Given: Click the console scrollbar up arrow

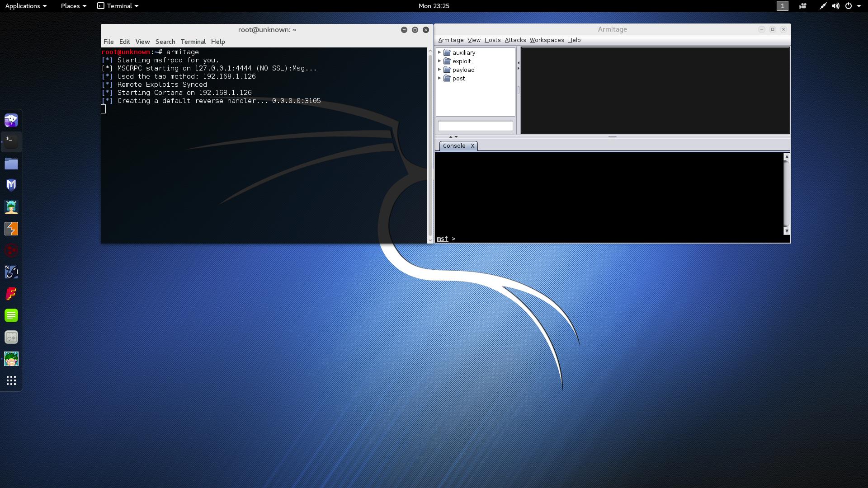Looking at the screenshot, I should [787, 156].
